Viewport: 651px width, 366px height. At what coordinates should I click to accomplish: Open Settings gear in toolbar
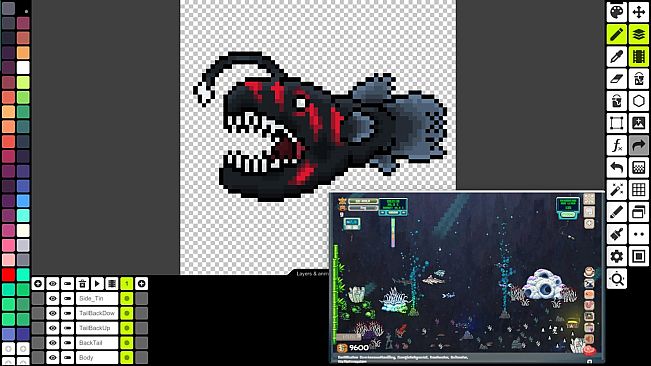pyautogui.click(x=617, y=256)
